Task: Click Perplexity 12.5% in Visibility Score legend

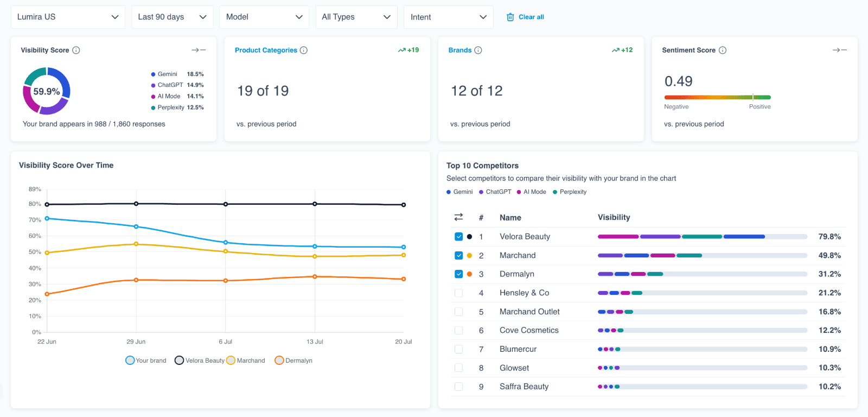Action: pos(177,108)
